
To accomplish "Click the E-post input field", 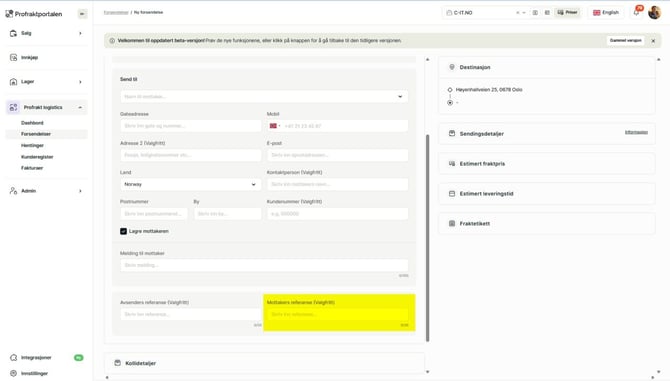I will coord(337,155).
